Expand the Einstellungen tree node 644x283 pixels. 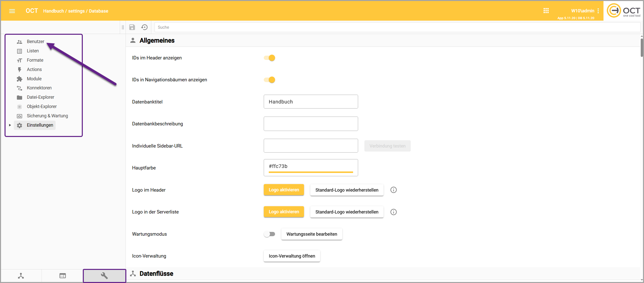[x=10, y=125]
